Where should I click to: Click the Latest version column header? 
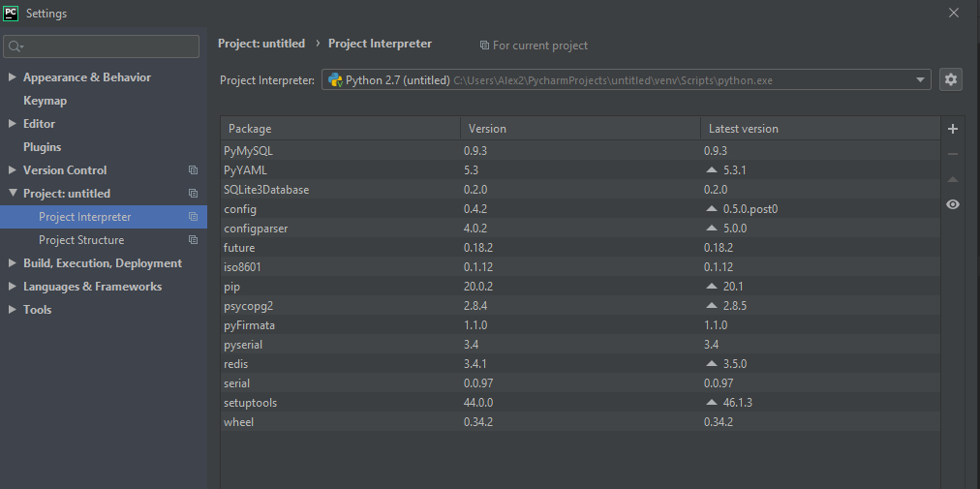(x=820, y=128)
